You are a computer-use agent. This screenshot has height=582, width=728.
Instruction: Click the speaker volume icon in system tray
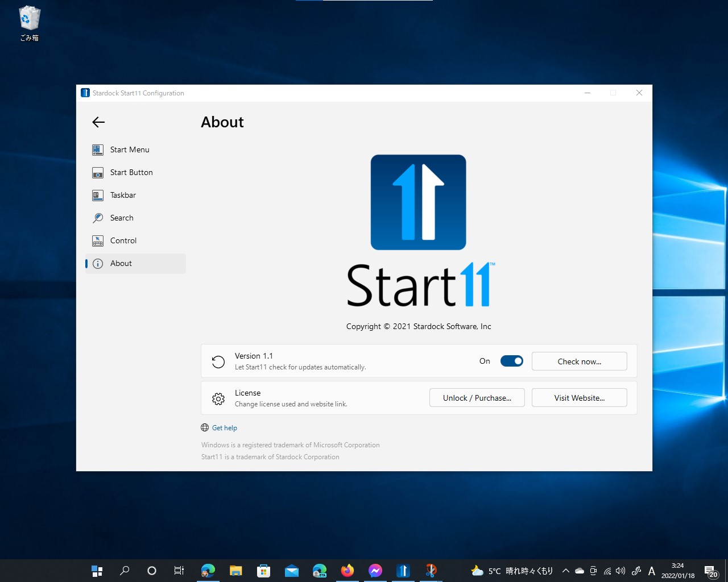pos(620,571)
